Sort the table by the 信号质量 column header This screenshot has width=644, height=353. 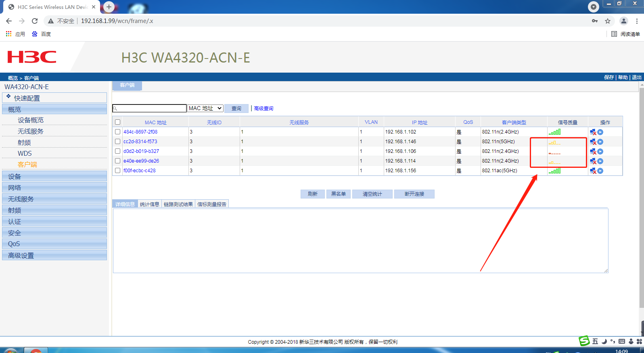[x=568, y=122]
